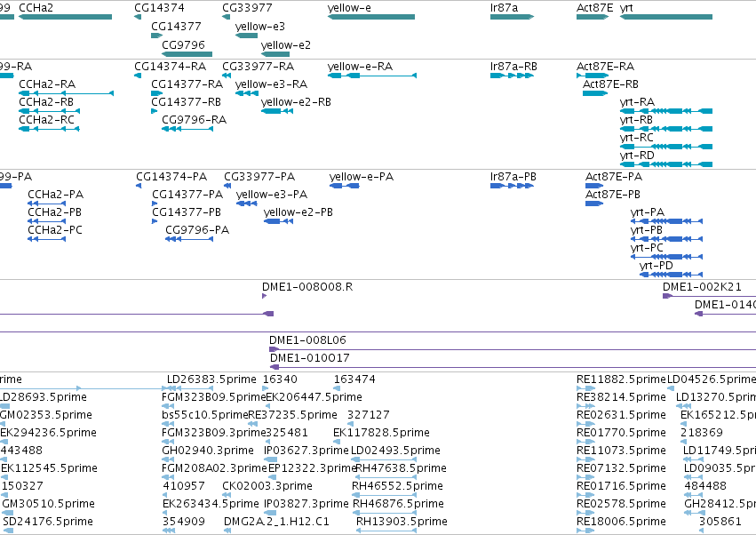Select EST label GM30510.5prime
Viewport: 756px width, 535px height.
(x=48, y=504)
